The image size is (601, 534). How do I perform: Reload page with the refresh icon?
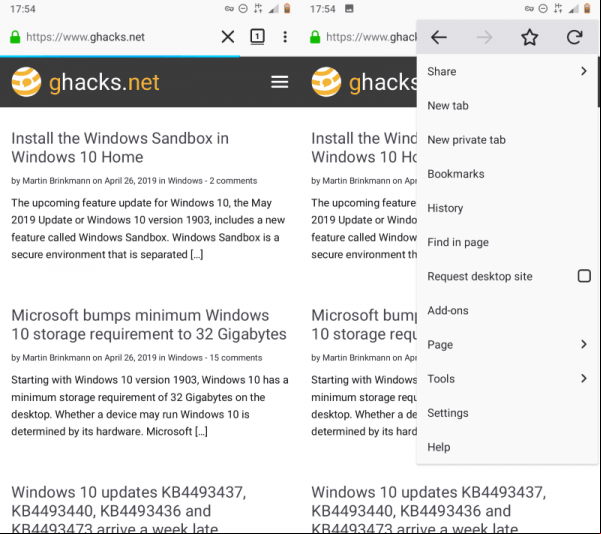(x=575, y=37)
